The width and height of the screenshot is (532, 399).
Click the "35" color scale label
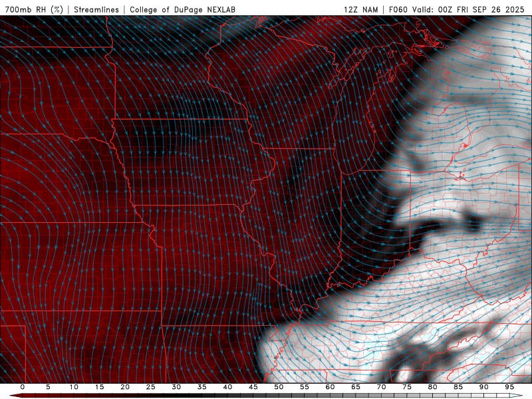[x=202, y=387]
